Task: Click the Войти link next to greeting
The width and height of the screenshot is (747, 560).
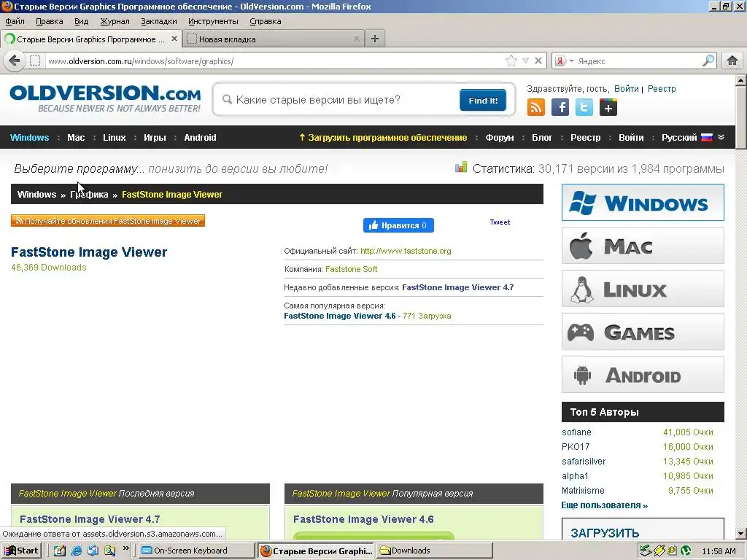Action: 626,89
